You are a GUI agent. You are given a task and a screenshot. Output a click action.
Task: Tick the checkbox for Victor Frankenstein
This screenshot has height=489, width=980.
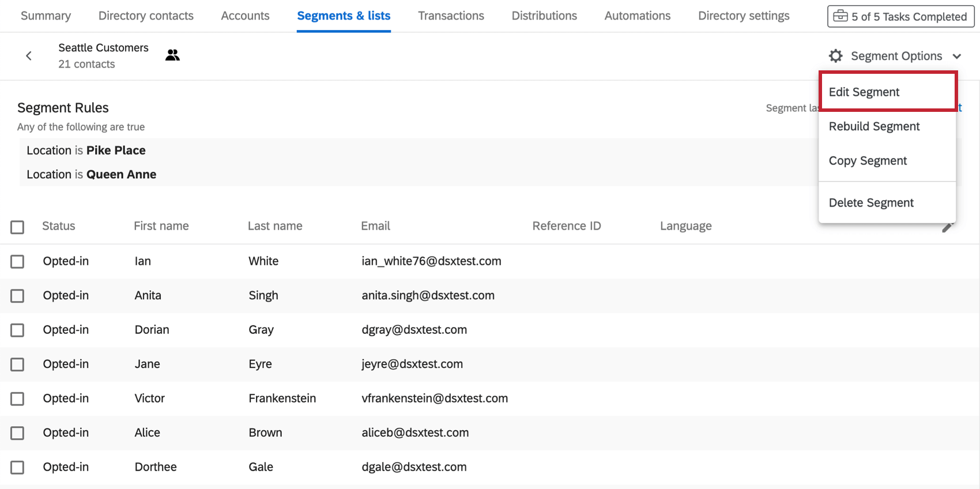tap(17, 398)
